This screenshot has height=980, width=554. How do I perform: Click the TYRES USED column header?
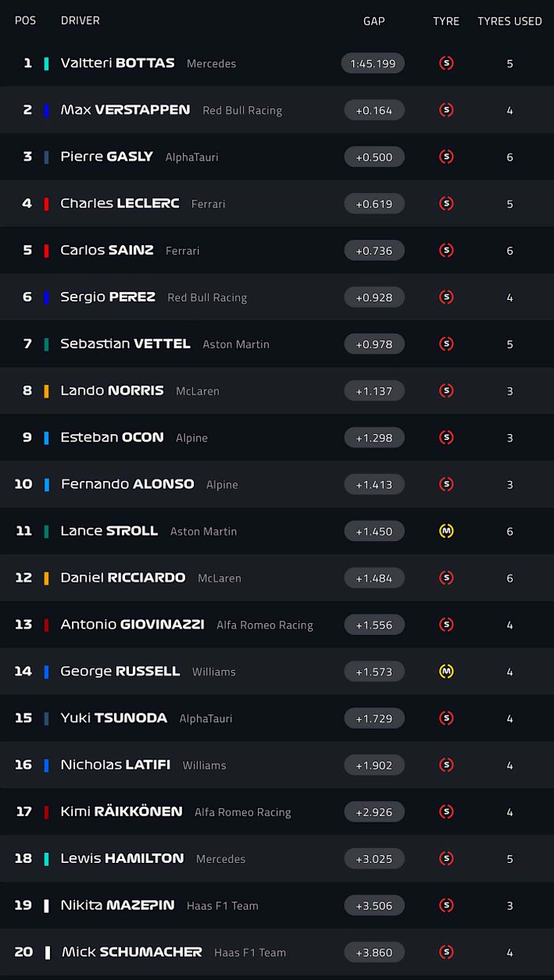tap(510, 21)
